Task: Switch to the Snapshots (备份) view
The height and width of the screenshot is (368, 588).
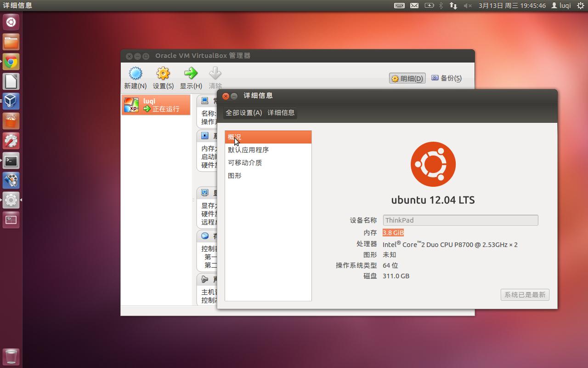Action: click(x=446, y=78)
